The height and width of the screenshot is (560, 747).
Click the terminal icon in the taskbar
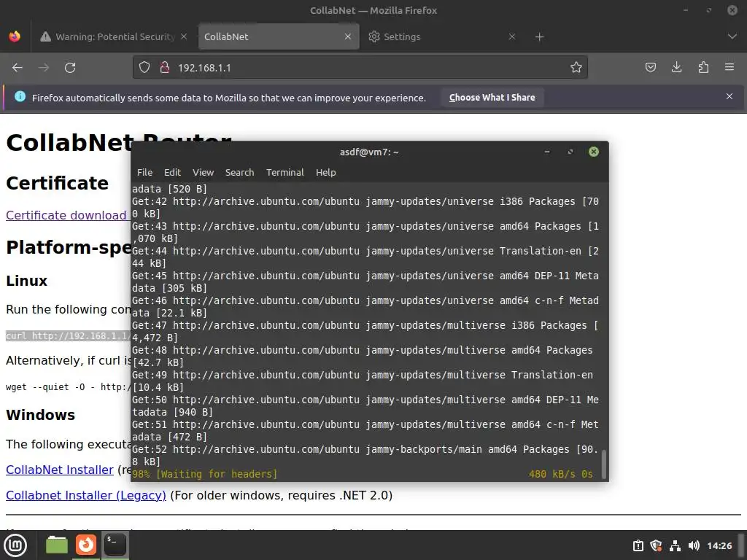coord(115,545)
